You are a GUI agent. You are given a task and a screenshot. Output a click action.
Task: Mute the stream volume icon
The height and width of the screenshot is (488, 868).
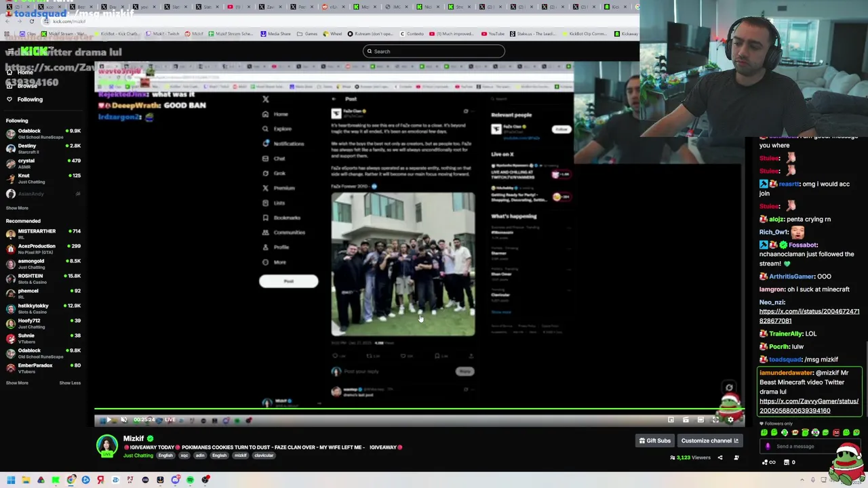click(x=124, y=420)
